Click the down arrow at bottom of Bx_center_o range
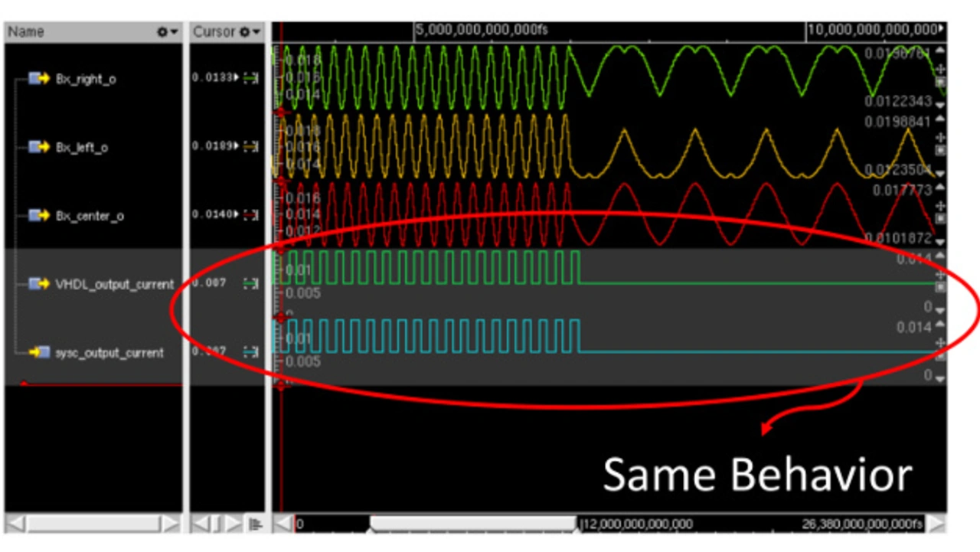Screen dimensions: 980x552 (x=941, y=242)
